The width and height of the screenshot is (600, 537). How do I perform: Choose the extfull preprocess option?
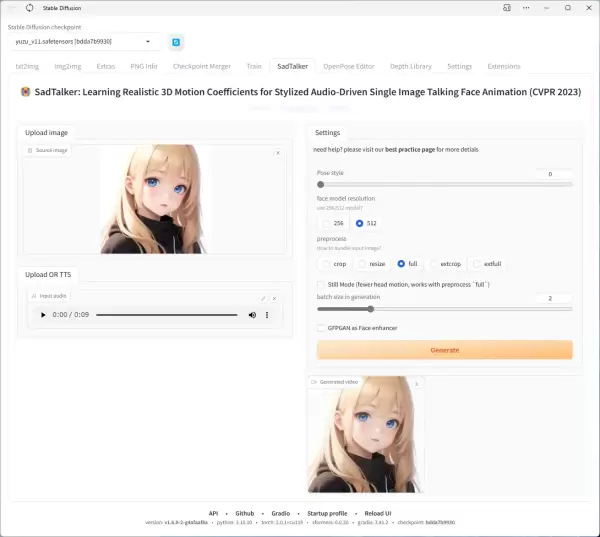tap(487, 264)
